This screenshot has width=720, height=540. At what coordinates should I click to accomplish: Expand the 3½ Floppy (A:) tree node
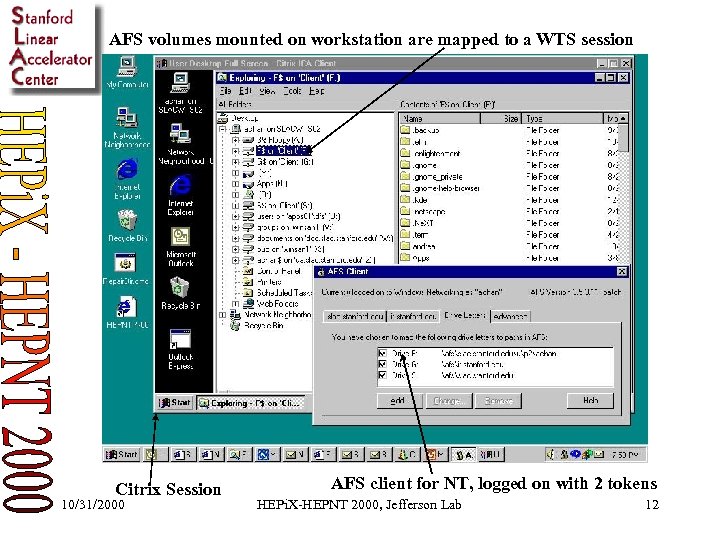(236, 140)
